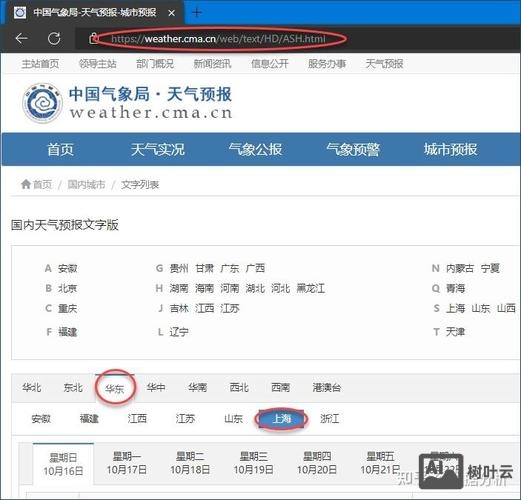
Task: Open 新闻资讯 link
Action: 212,64
